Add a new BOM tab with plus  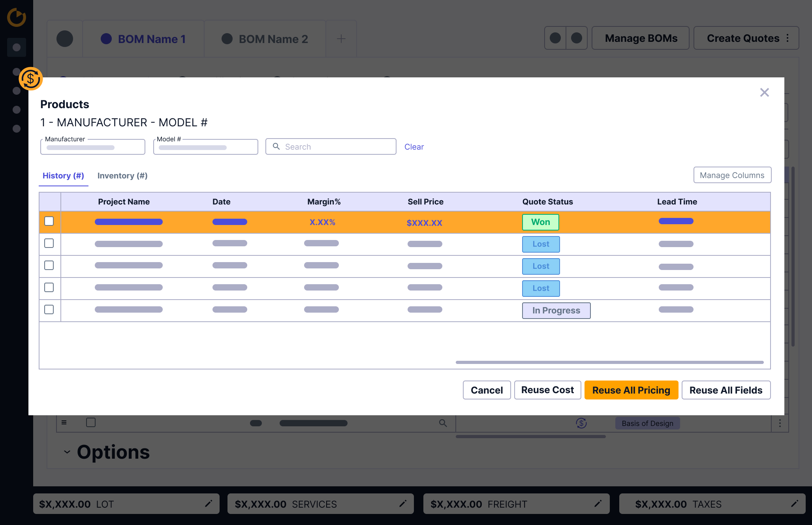pyautogui.click(x=341, y=39)
